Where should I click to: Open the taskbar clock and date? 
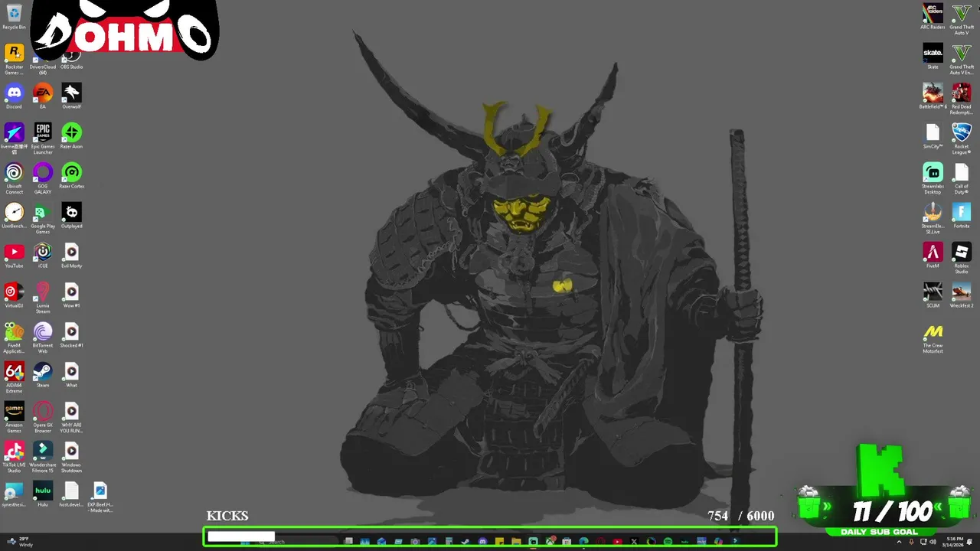954,542
